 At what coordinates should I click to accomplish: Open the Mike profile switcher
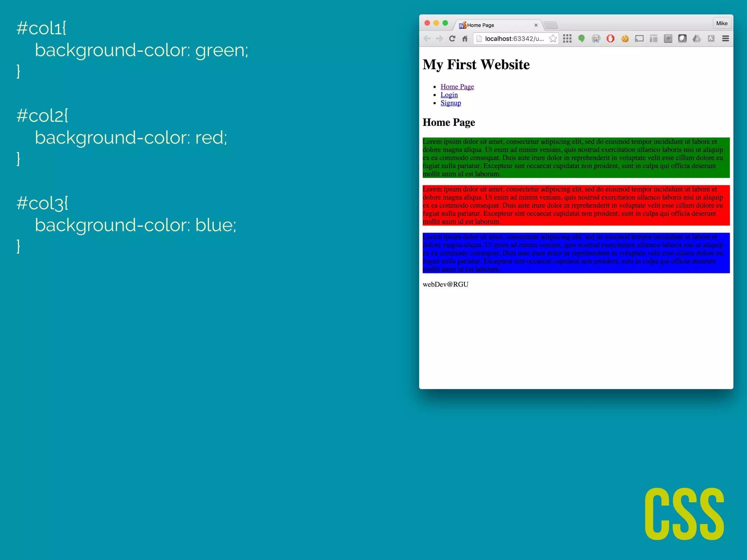coord(722,23)
